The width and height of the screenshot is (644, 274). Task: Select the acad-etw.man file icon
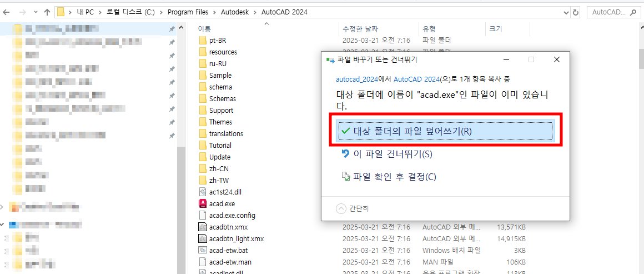[x=203, y=261]
